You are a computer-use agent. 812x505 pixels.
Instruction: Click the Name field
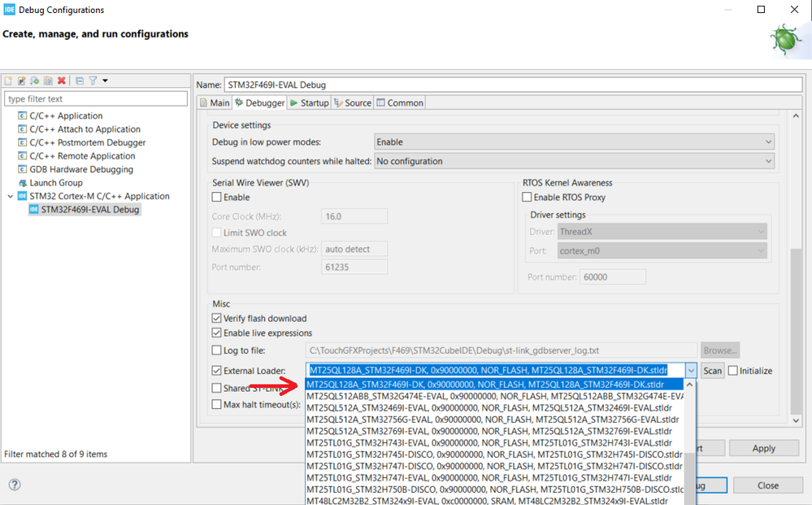coord(513,85)
